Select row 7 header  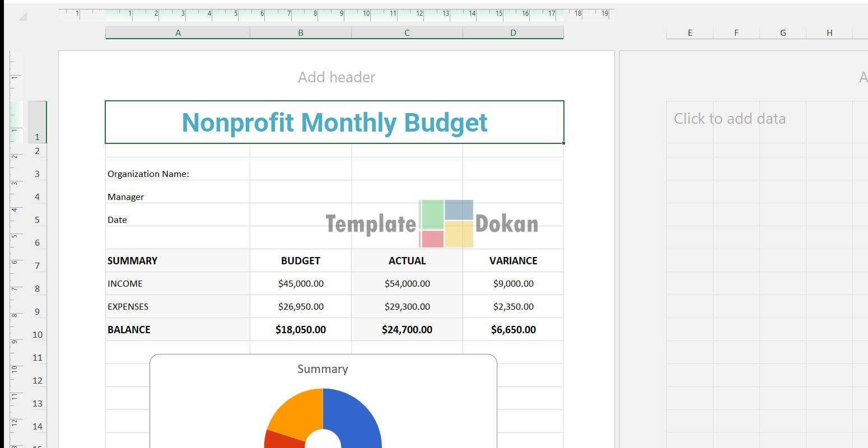(x=37, y=265)
